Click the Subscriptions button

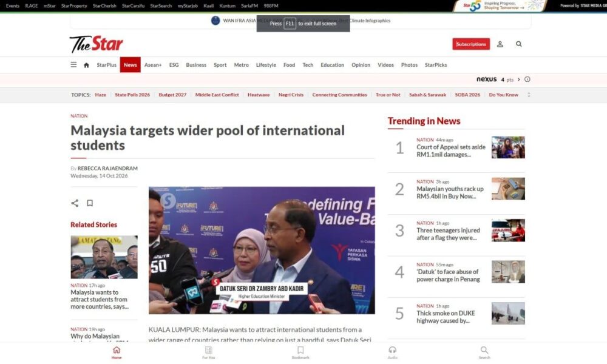pyautogui.click(x=471, y=44)
